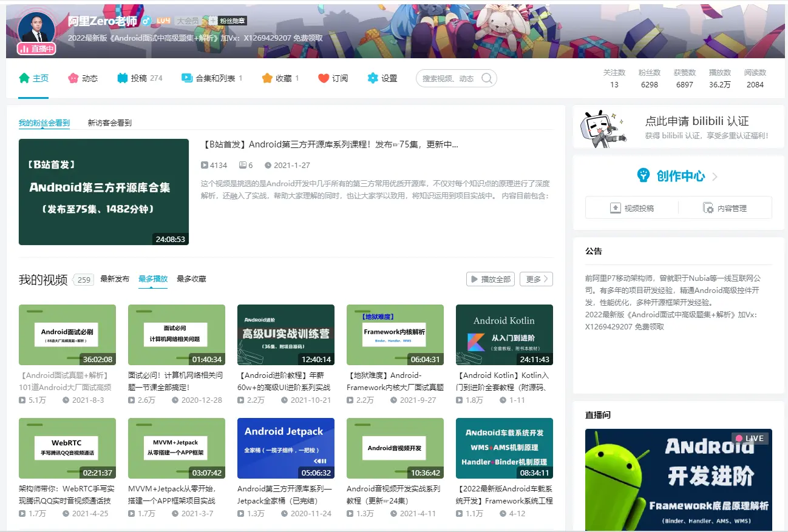
Task: Click the 视频投稿 upload button
Action: [632, 208]
